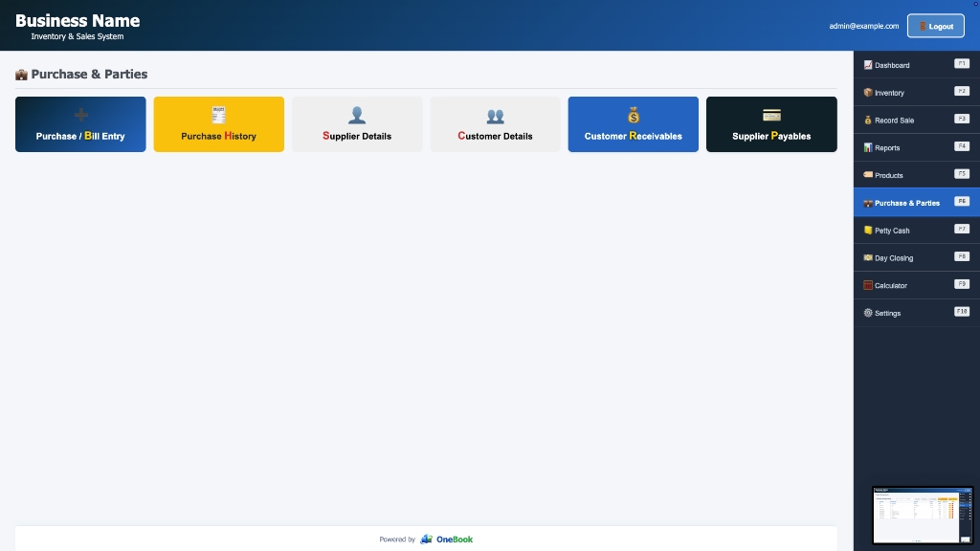The image size is (980, 551).
Task: Select Purchase & Parties in the sidebar
Action: click(916, 203)
